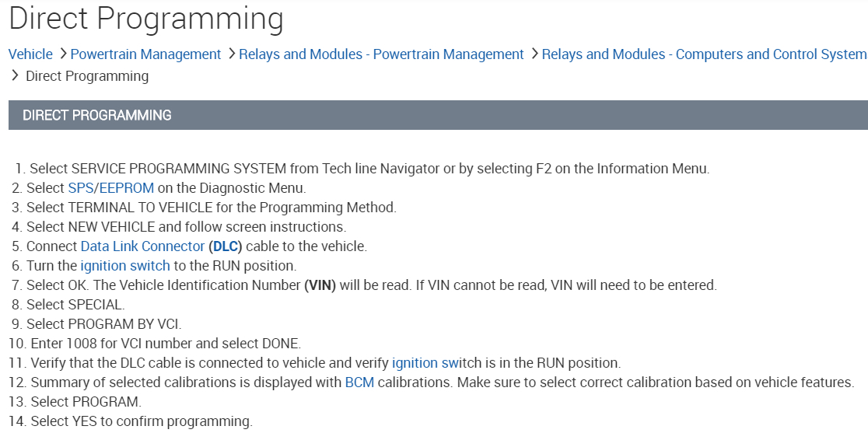Click the chevron after Powertrain Management breadcrumb

point(230,54)
